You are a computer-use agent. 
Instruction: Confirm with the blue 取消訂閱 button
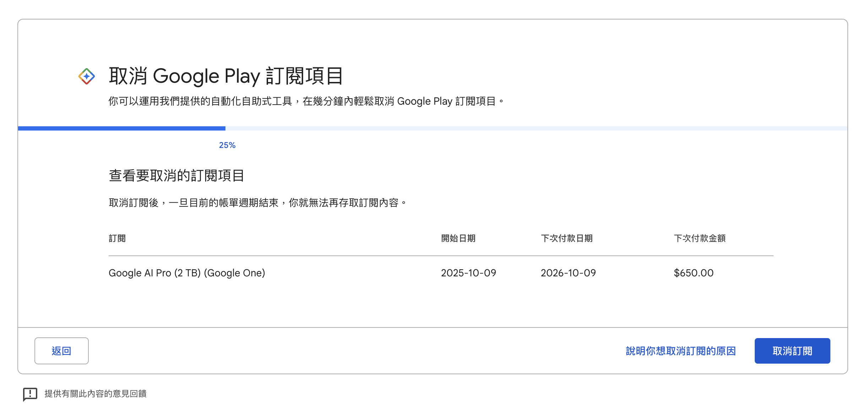pos(792,351)
